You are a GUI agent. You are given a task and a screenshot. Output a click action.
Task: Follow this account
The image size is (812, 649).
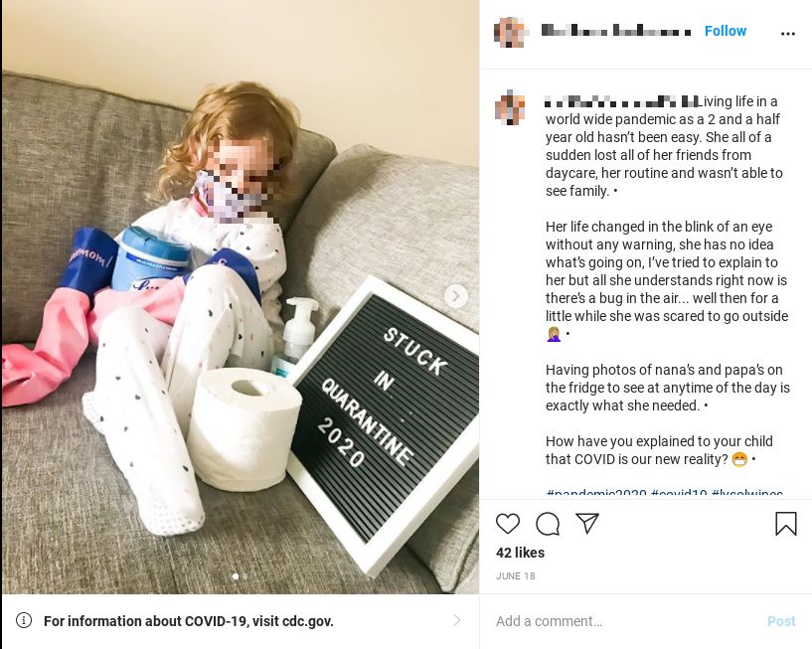tap(725, 31)
